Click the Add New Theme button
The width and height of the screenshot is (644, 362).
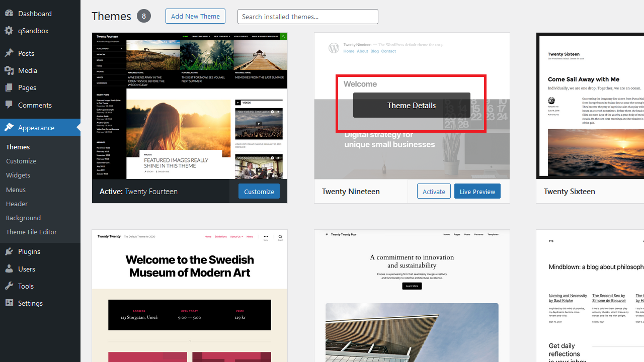(x=195, y=16)
